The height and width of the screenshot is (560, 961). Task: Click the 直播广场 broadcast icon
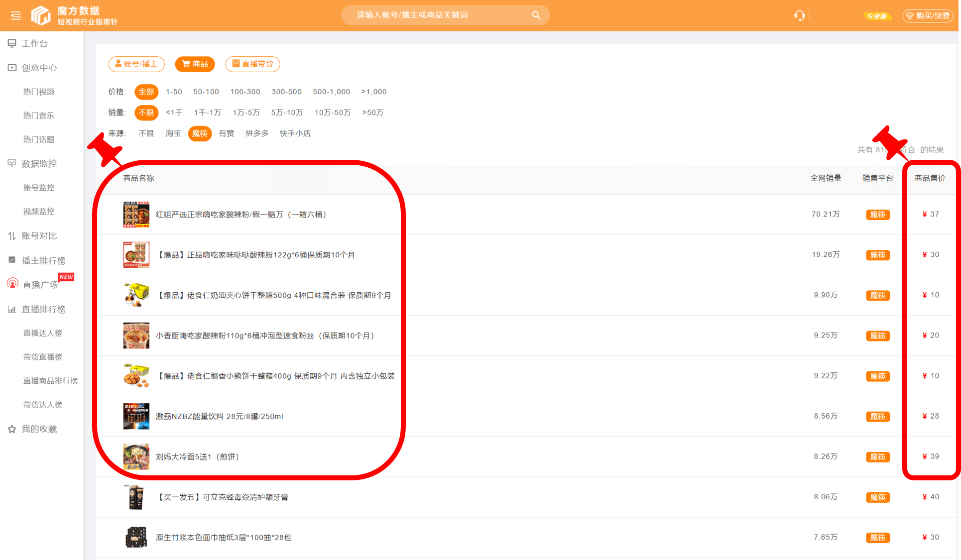tap(12, 284)
